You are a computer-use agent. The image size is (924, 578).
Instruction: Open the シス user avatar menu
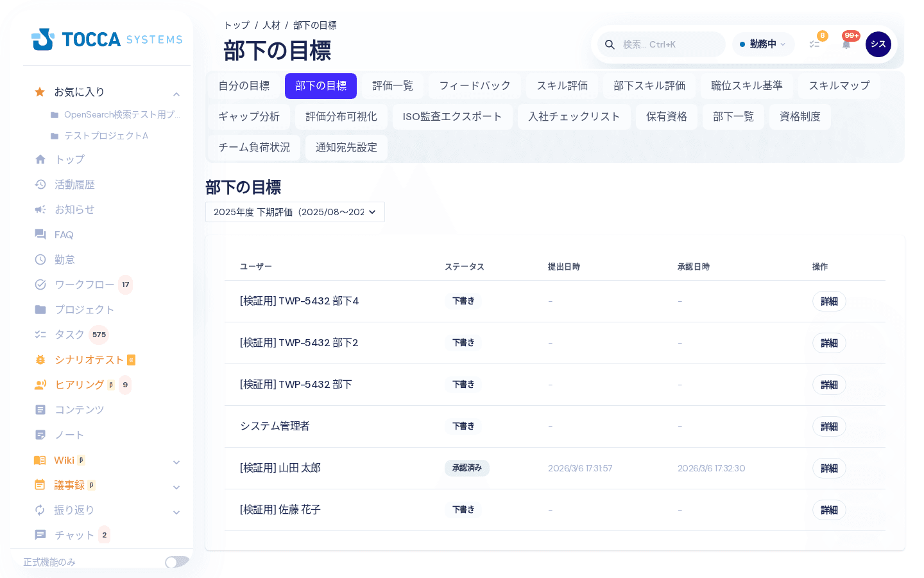point(878,44)
